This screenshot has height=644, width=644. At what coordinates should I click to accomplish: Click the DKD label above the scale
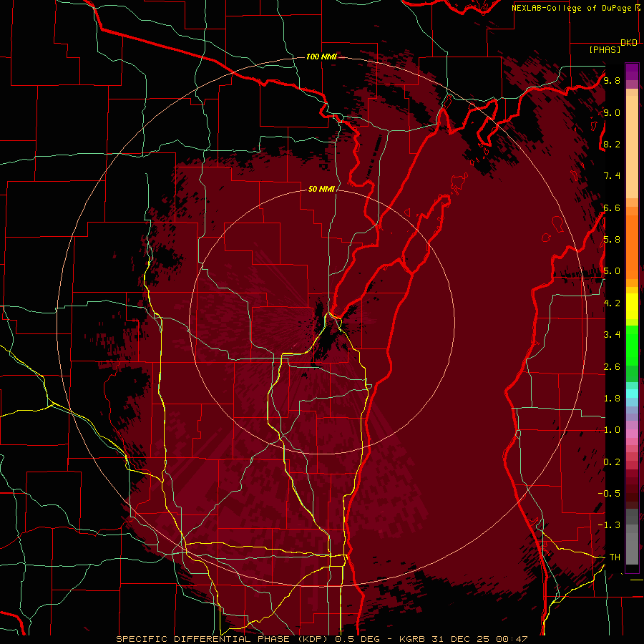pyautogui.click(x=629, y=43)
